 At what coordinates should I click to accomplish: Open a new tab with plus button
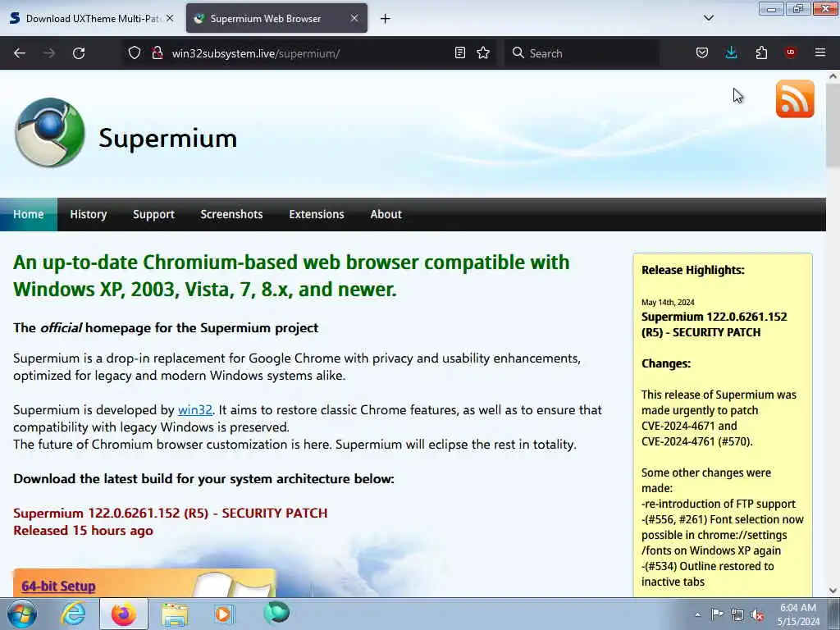(x=386, y=19)
